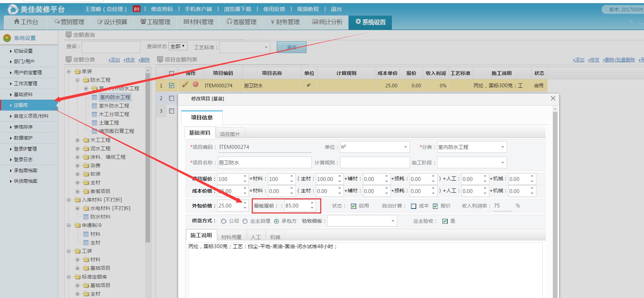
Task: Collapse the 系统设置 sidebar header icon
Action: pos(7,38)
